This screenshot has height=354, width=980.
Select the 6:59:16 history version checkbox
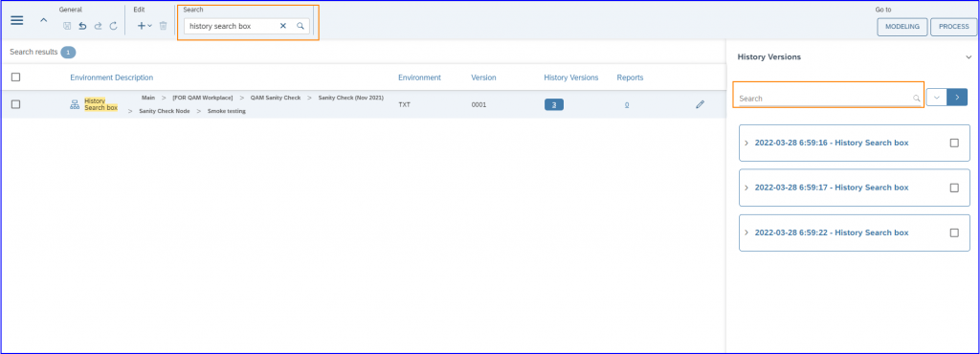click(954, 143)
